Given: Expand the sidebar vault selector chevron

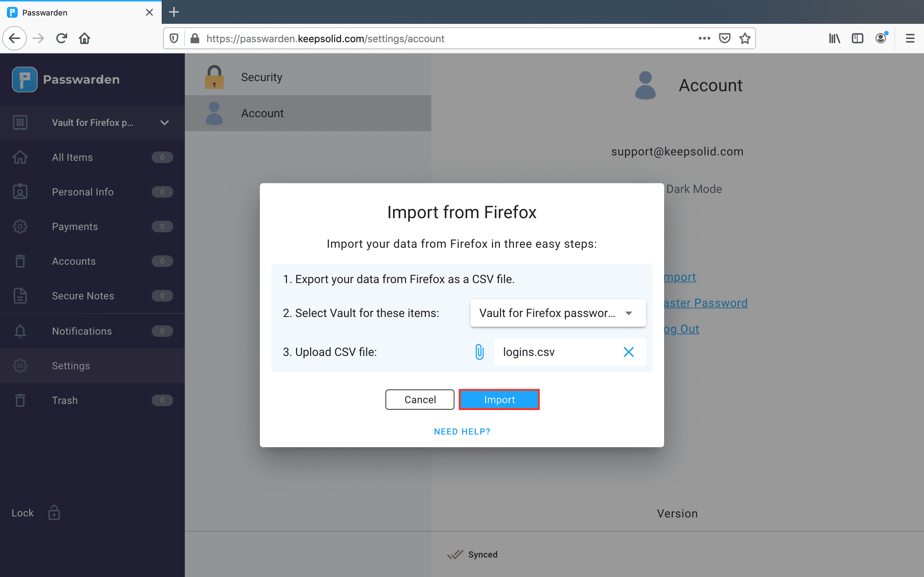Looking at the screenshot, I should click(165, 123).
